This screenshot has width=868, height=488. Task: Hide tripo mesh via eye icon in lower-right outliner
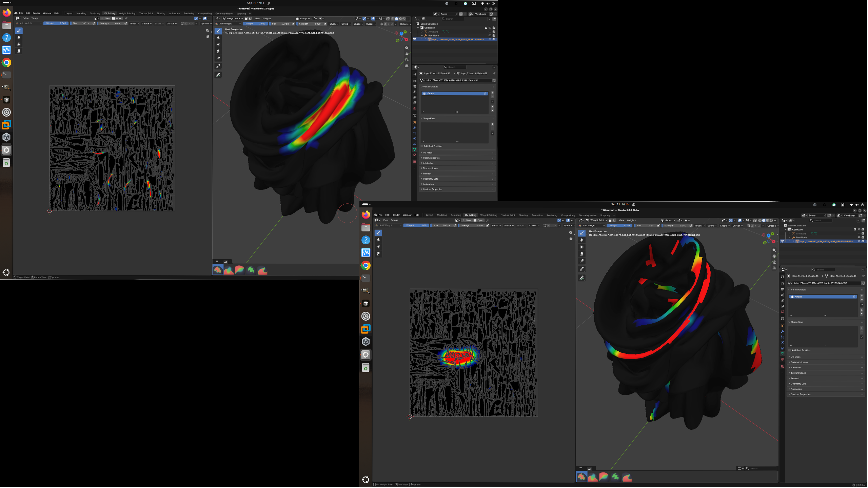click(859, 241)
